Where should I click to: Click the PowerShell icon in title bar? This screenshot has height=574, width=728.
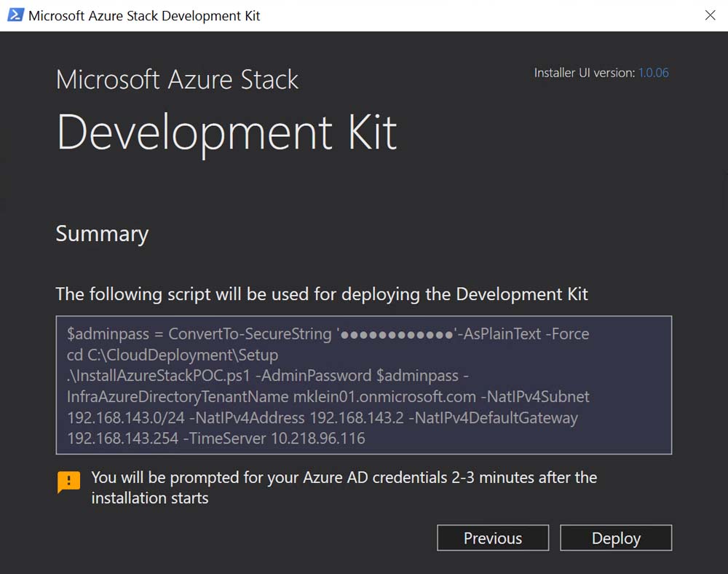15,15
